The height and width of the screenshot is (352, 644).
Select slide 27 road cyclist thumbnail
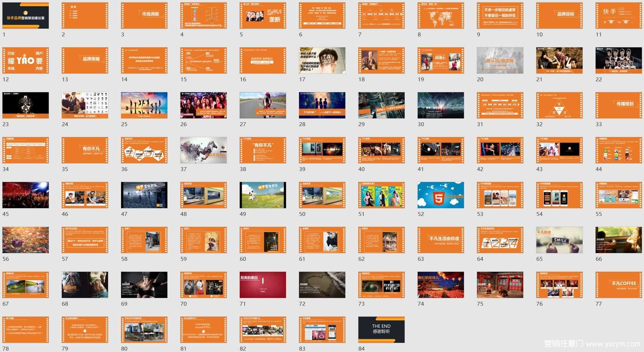263,105
